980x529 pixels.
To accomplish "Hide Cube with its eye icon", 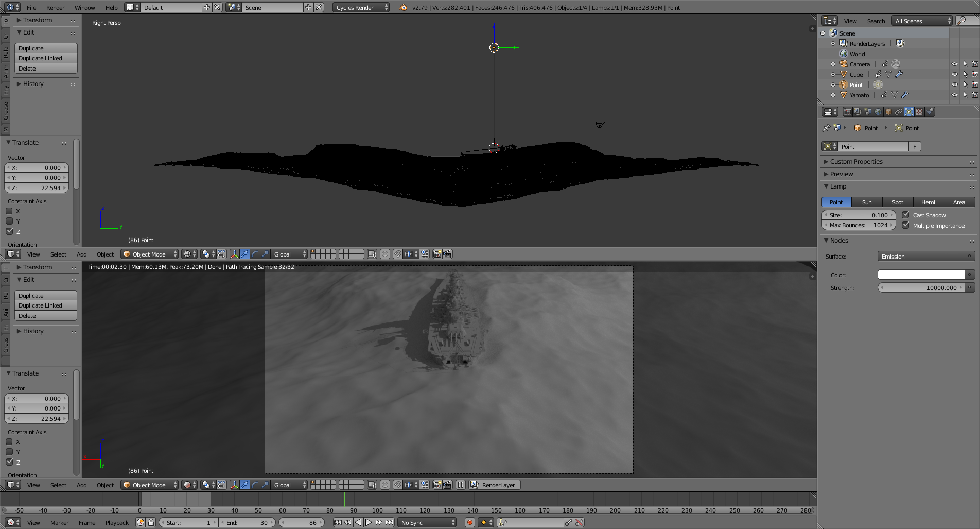I will [x=954, y=74].
